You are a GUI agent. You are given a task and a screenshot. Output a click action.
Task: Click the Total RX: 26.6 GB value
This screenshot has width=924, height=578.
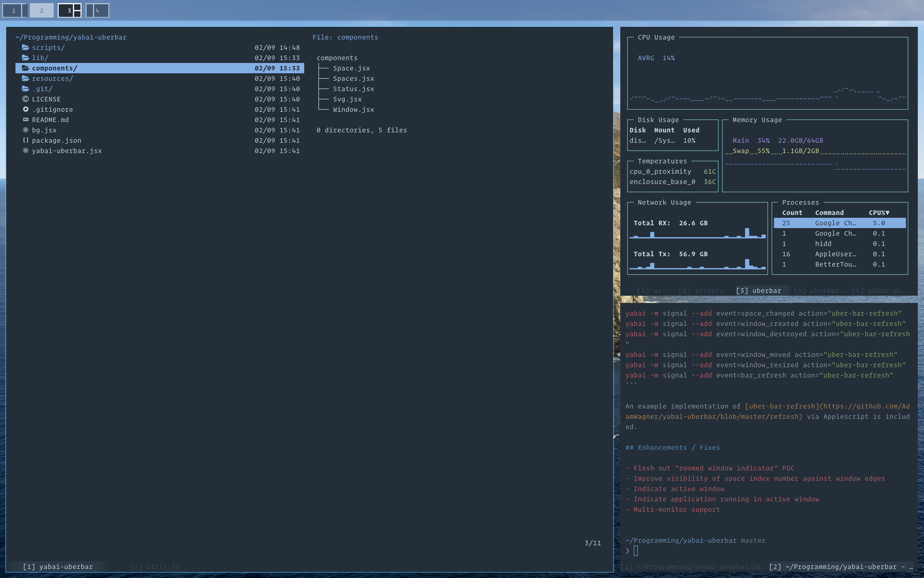point(671,223)
